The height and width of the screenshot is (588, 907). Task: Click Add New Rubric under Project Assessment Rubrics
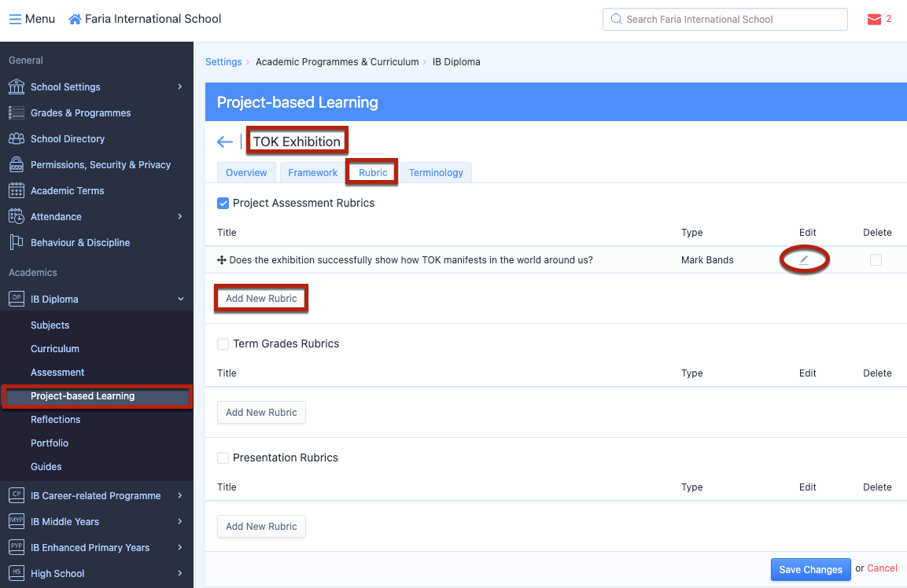point(261,299)
